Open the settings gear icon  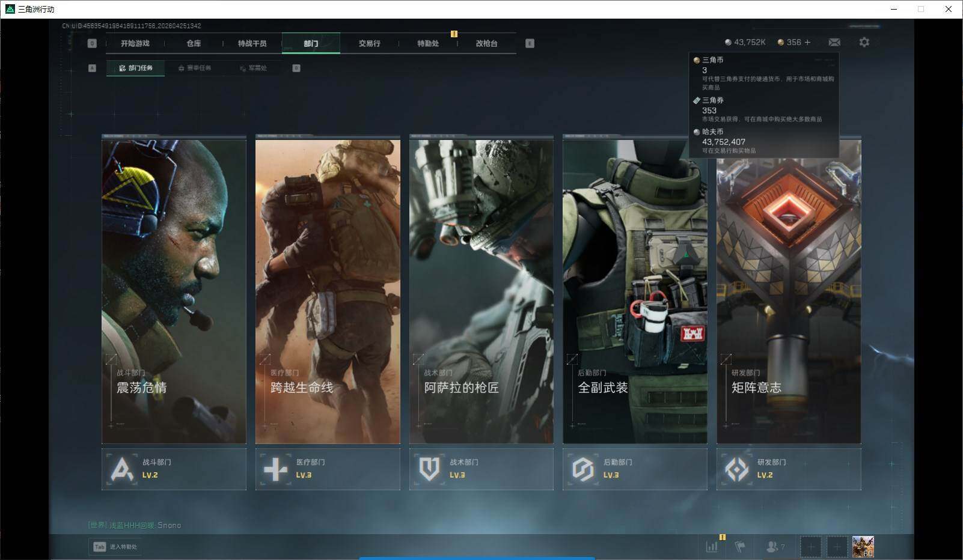(x=864, y=42)
